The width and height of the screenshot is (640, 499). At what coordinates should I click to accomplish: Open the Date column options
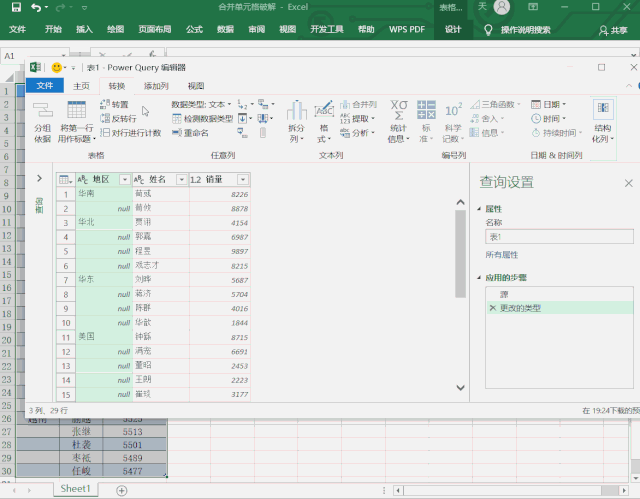tap(549, 104)
